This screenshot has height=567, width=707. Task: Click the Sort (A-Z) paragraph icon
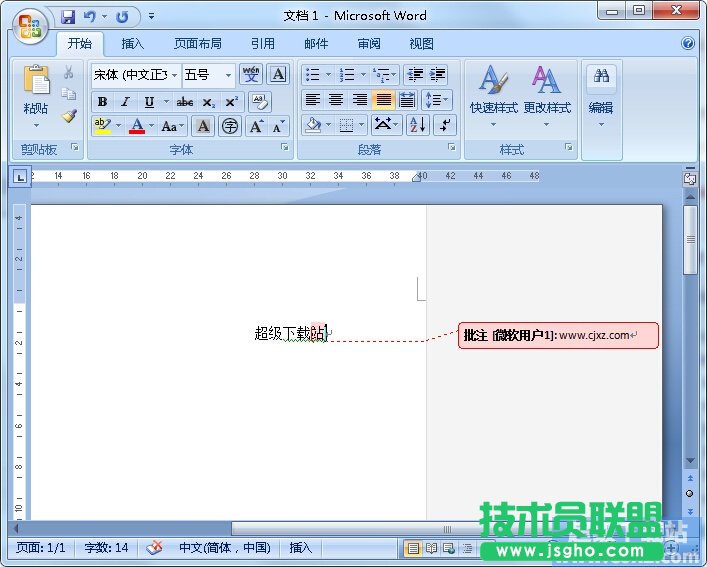pyautogui.click(x=417, y=125)
